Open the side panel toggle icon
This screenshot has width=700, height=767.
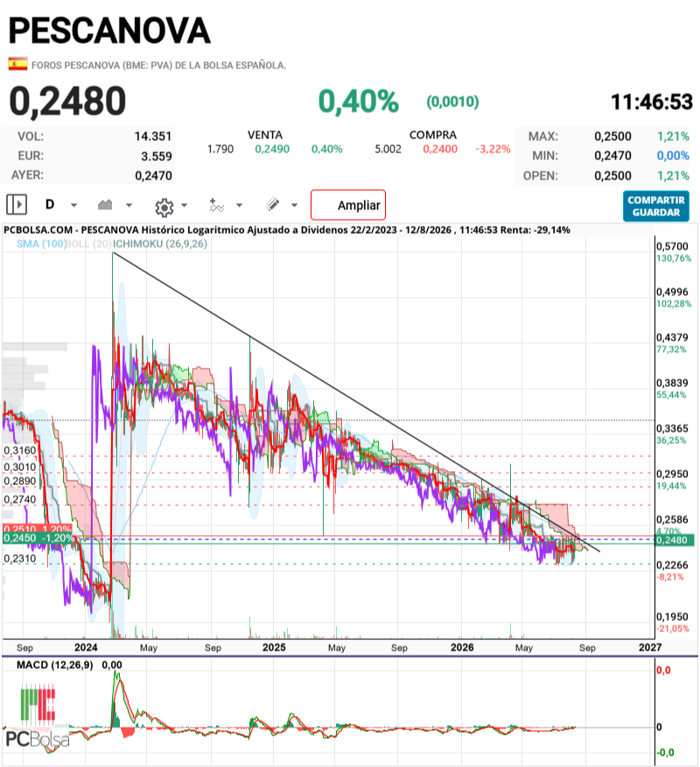coord(17,205)
